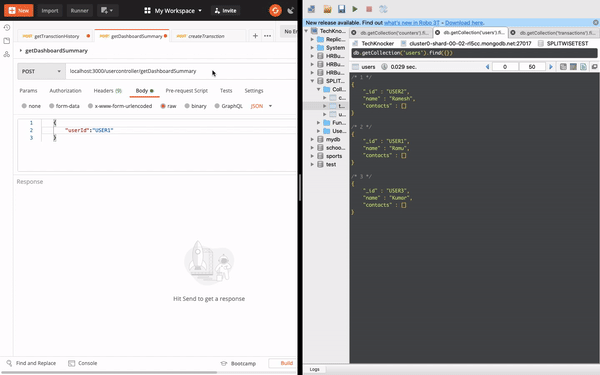
Task: Click the red Stop icon in Robo 3T
Action: pyautogui.click(x=369, y=9)
